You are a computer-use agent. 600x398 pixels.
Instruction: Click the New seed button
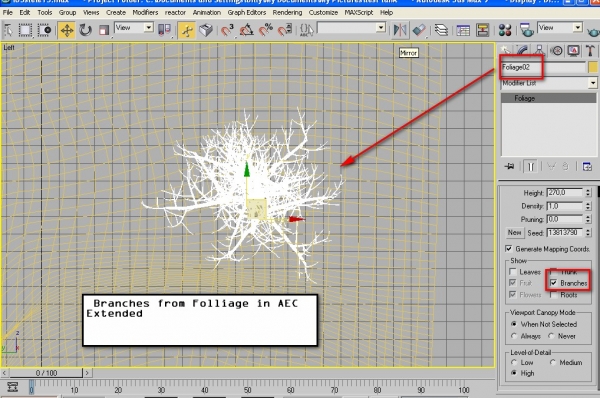coord(515,232)
